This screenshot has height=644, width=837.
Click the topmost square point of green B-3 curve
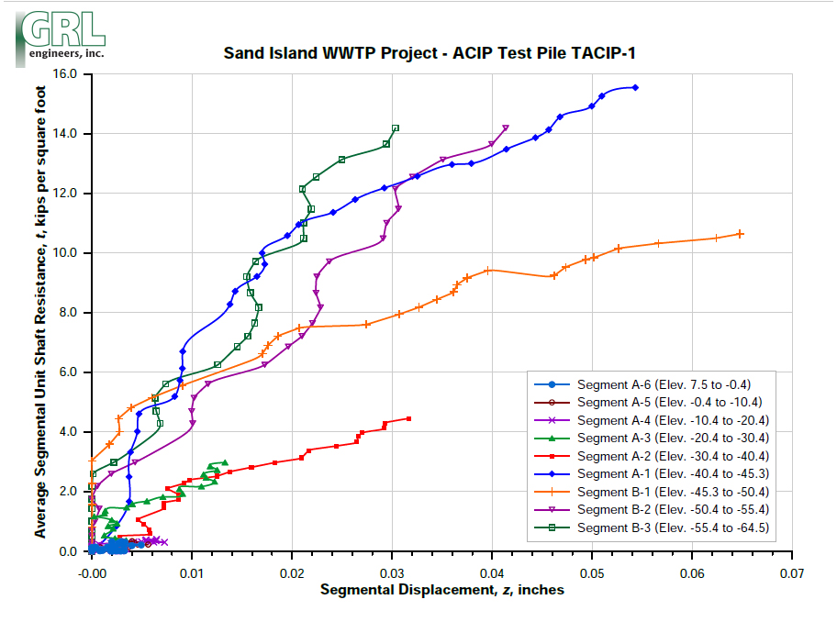[396, 128]
